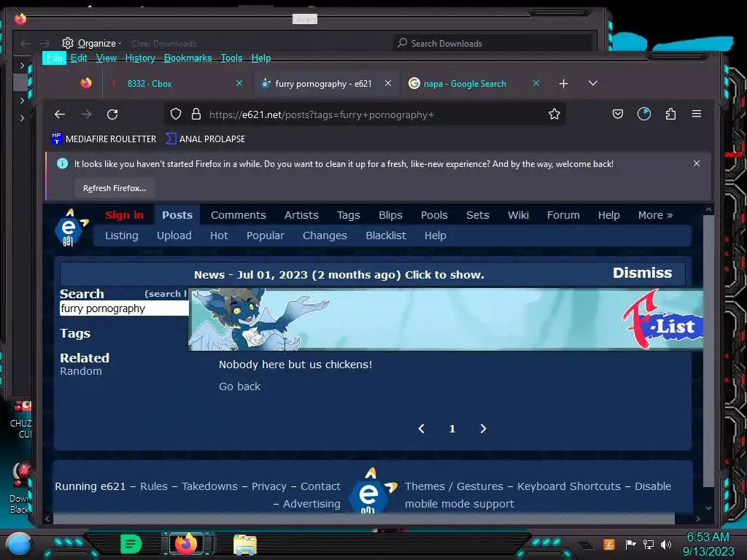Open the Artists page link
The image size is (747, 560).
(x=301, y=215)
